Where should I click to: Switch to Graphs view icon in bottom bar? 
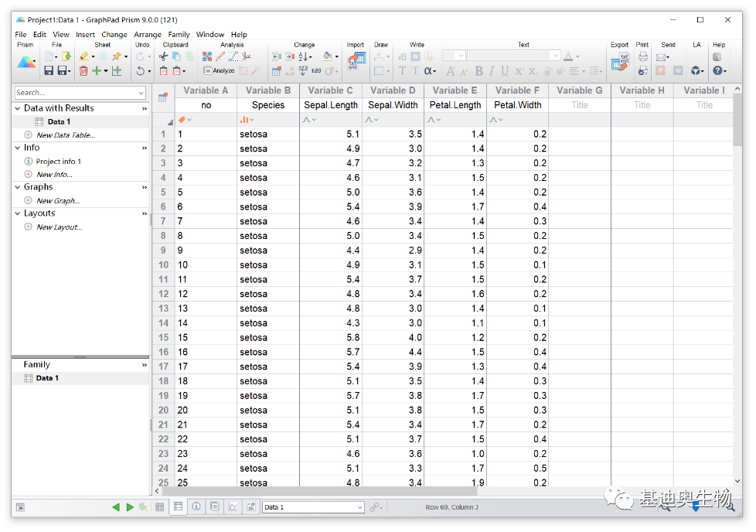click(233, 506)
